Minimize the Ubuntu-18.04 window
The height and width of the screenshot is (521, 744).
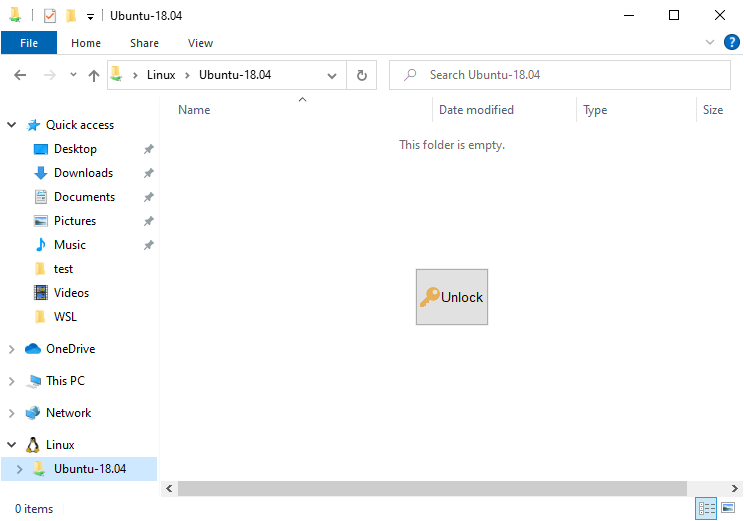pos(629,16)
